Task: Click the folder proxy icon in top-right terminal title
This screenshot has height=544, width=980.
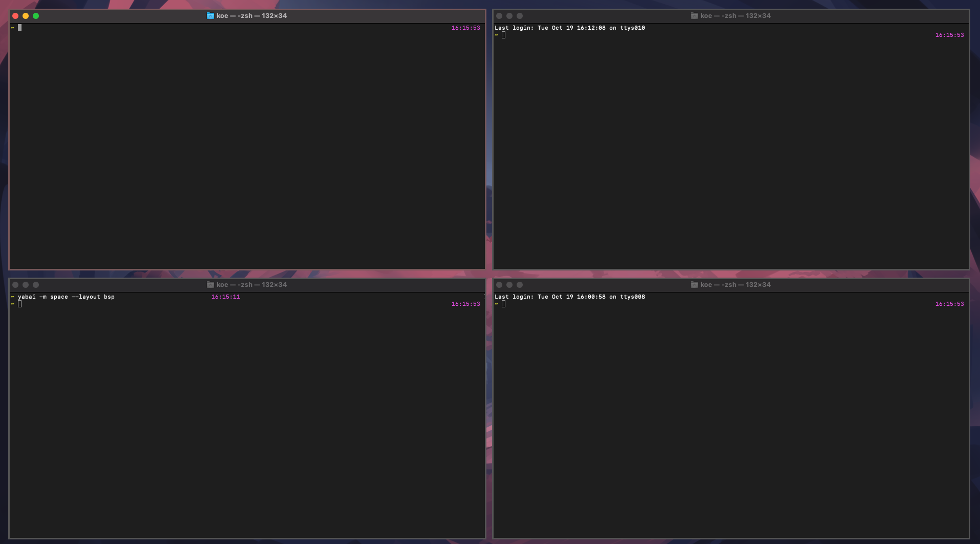Action: (694, 15)
